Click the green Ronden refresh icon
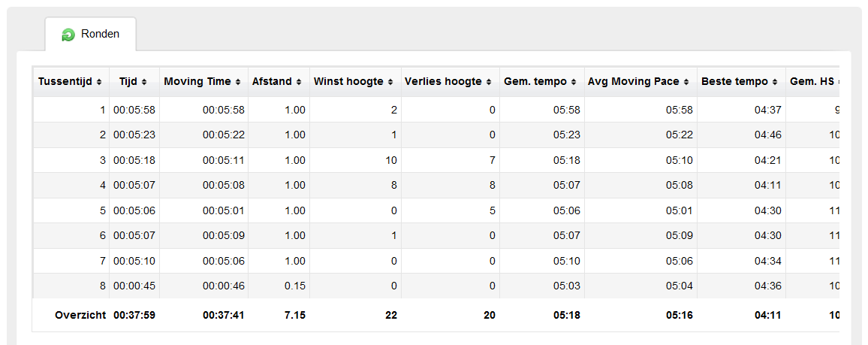868x345 pixels. tap(68, 35)
